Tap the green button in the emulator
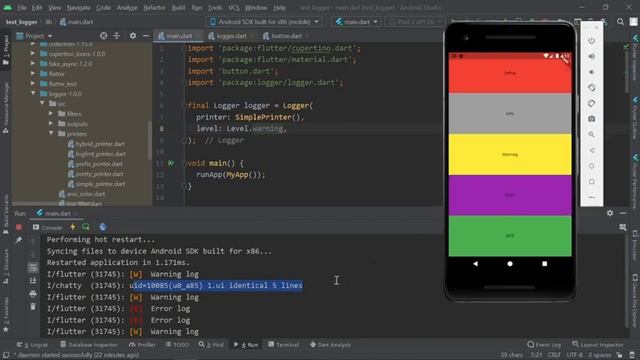640x360 pixels. (x=510, y=236)
